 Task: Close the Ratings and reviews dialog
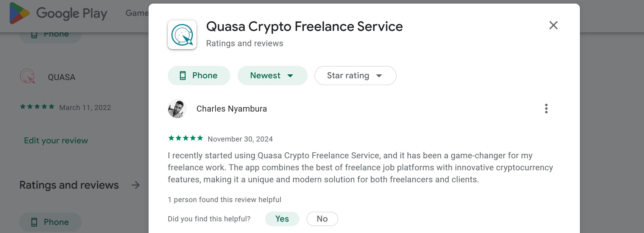tap(553, 25)
